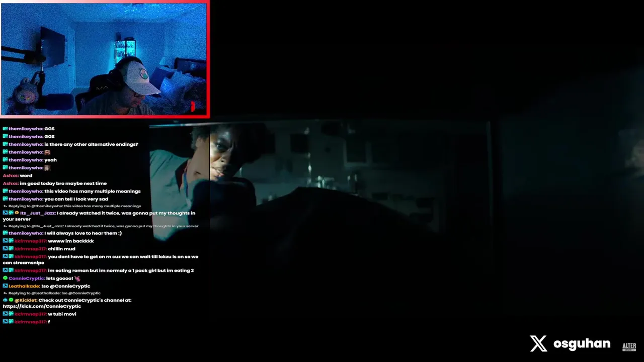The width and height of the screenshot is (644, 362).
Task: Click 'you dont have to get on rn' message
Action: pyautogui.click(x=101, y=259)
